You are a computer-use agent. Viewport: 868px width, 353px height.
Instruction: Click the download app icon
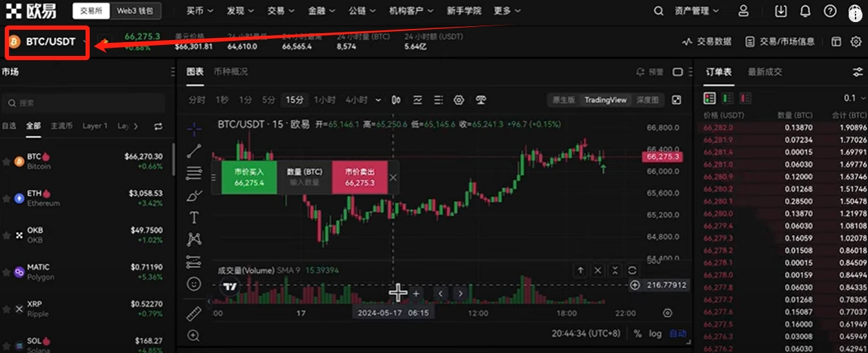(781, 11)
